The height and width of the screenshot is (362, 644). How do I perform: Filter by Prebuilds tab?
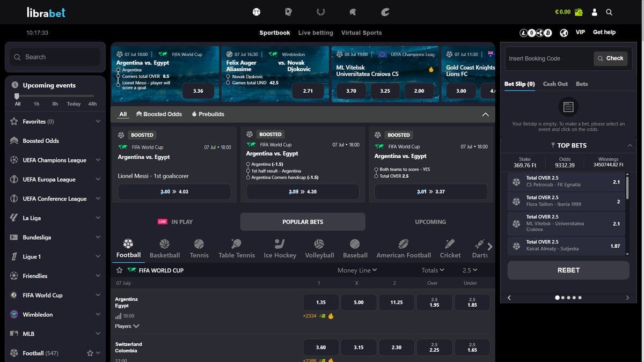pos(208,114)
